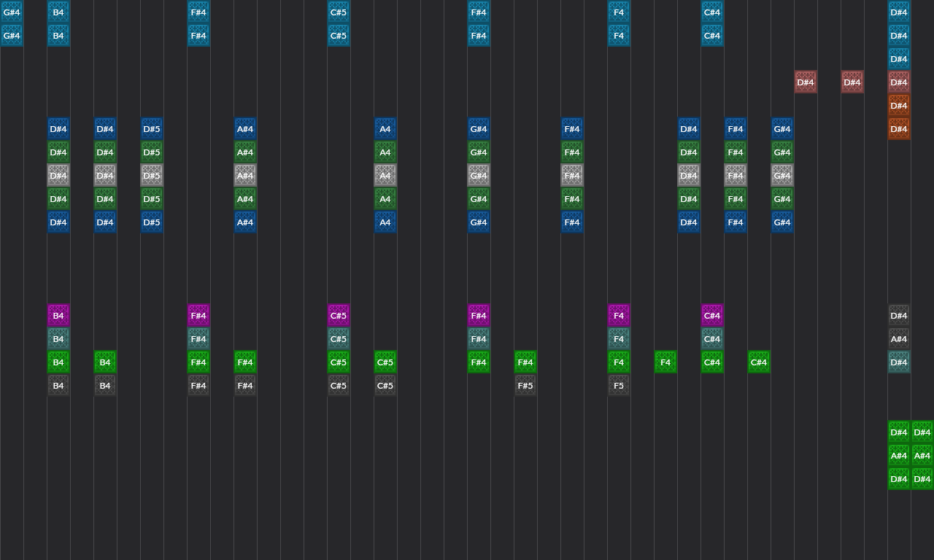Select the muted teal F4 note
934x560 pixels.
[x=619, y=339]
